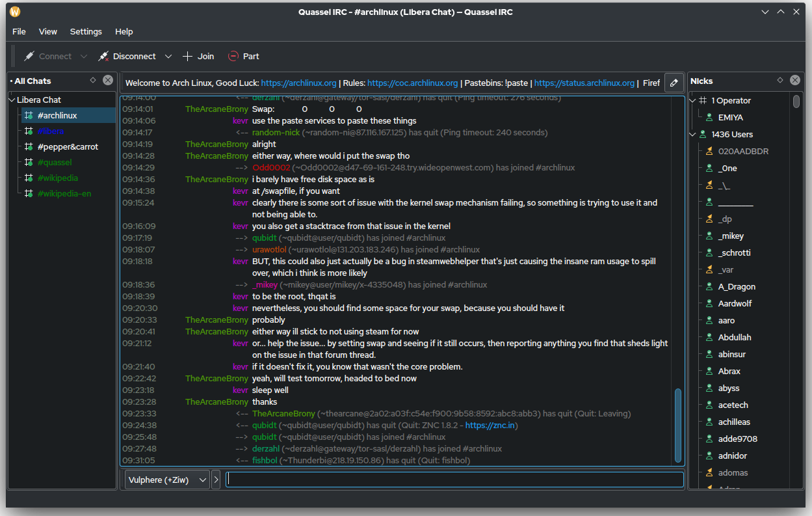812x516 pixels.
Task: Click the message input field
Action: click(x=454, y=480)
